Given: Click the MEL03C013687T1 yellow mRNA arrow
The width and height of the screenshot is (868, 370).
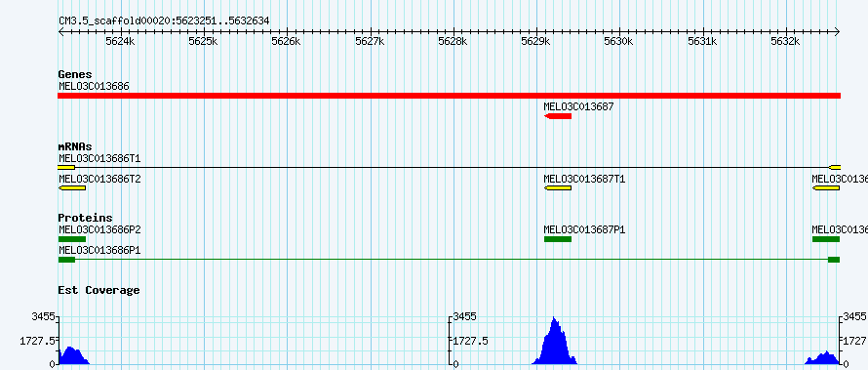Looking at the screenshot, I should click(558, 188).
